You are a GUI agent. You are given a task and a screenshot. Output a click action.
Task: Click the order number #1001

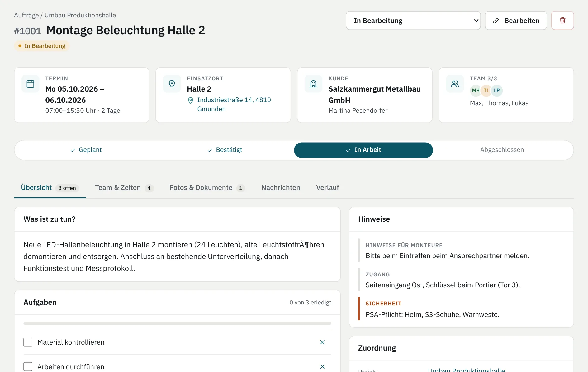pos(28,31)
